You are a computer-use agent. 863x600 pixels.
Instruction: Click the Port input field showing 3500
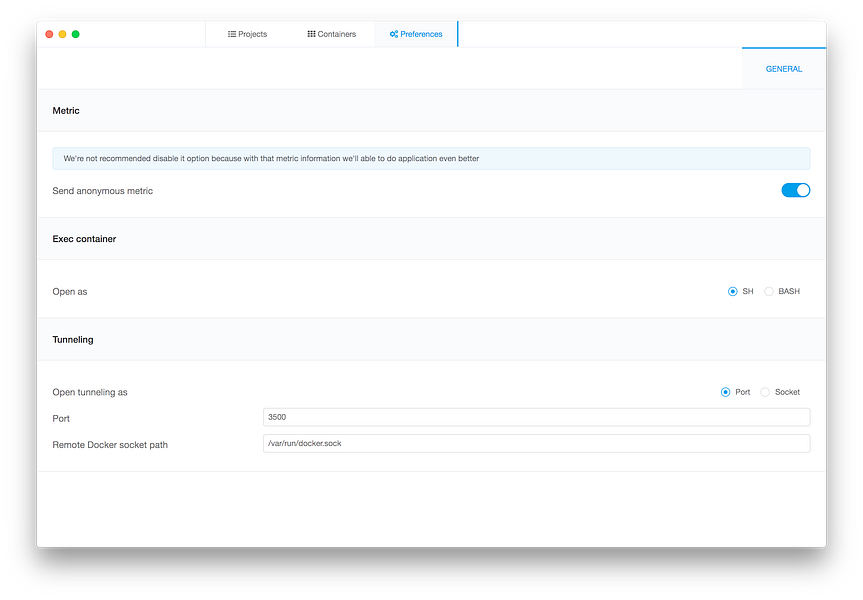(537, 417)
